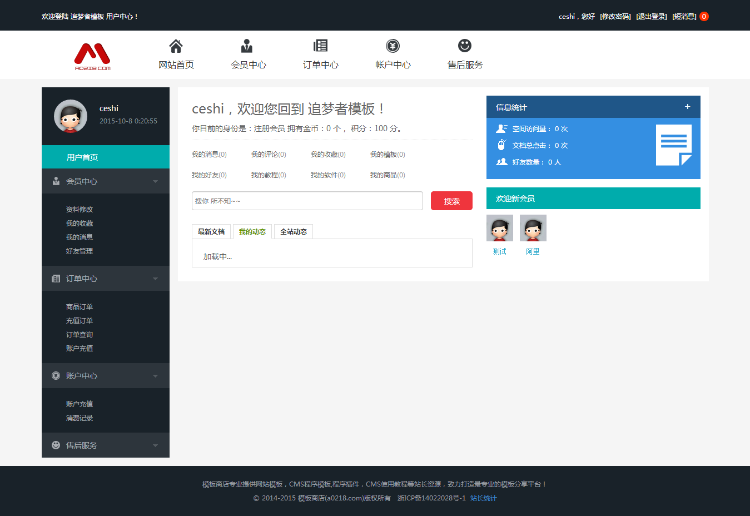Switch to the 最新文档 tab
The width and height of the screenshot is (750, 516).
[211, 231]
